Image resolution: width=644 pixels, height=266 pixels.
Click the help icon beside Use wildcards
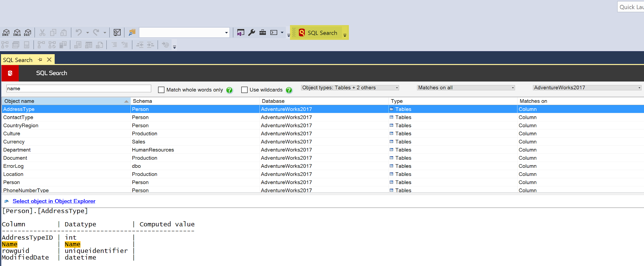[289, 90]
